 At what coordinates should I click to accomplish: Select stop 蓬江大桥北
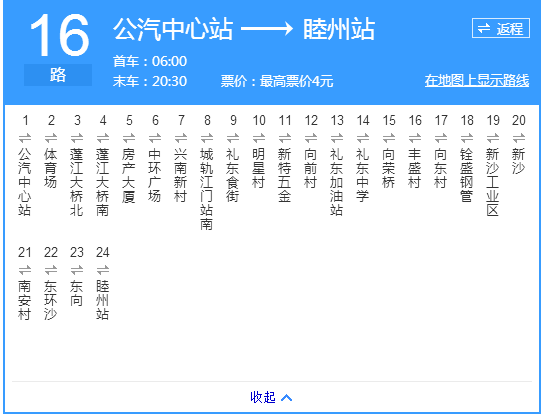tap(77, 182)
